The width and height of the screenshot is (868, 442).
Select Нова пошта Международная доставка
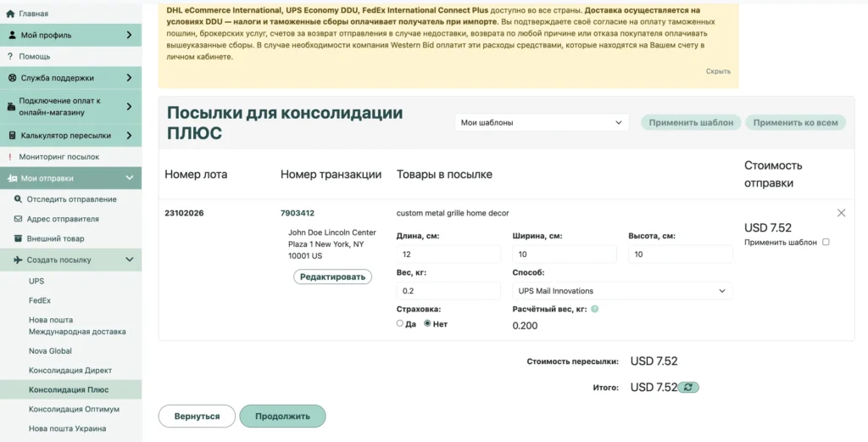(77, 326)
